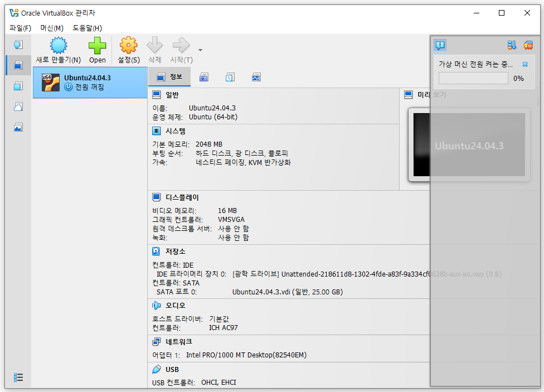Toggle the sidebar list menu at bottom left
544x392 pixels.
coord(18,378)
